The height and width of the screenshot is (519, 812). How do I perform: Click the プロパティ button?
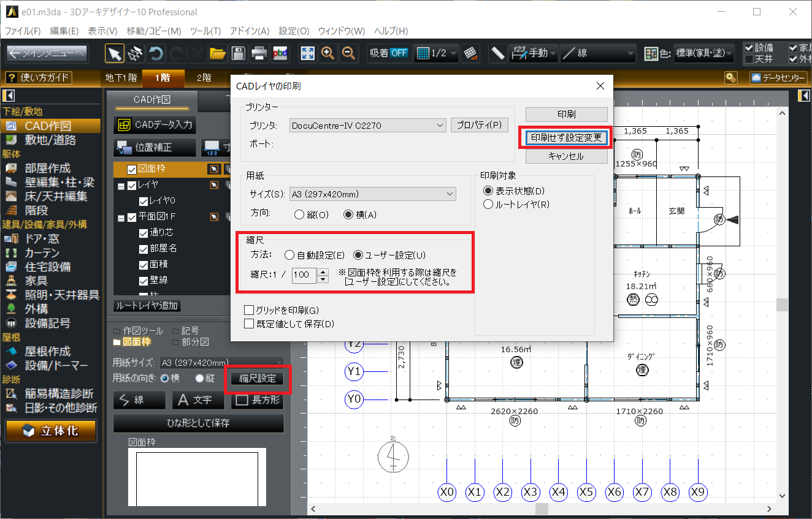coord(480,125)
